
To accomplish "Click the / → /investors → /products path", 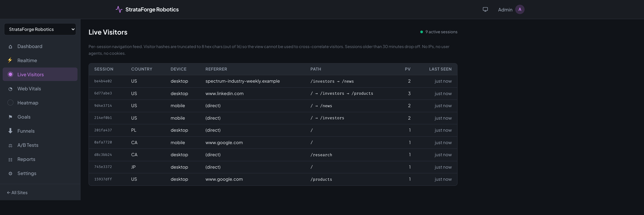I will tap(342, 93).
